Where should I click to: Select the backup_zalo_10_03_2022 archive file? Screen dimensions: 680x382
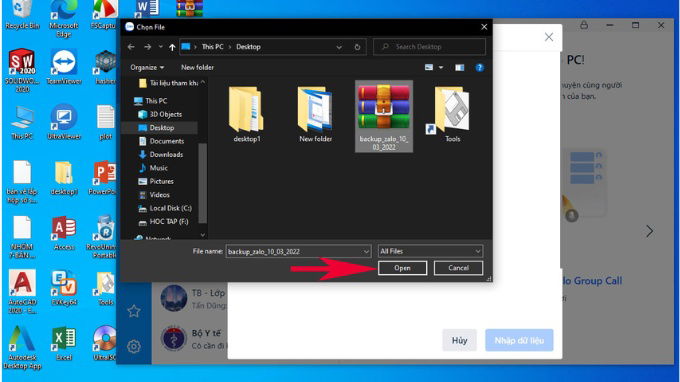click(x=384, y=116)
